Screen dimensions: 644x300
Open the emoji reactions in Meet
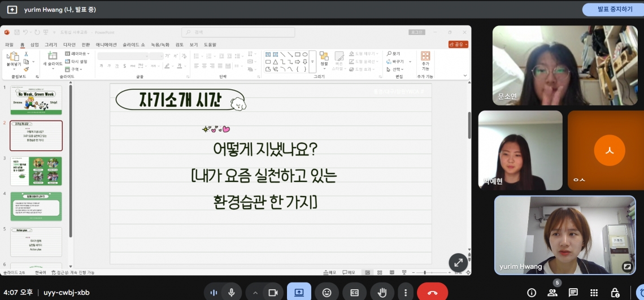pyautogui.click(x=327, y=293)
